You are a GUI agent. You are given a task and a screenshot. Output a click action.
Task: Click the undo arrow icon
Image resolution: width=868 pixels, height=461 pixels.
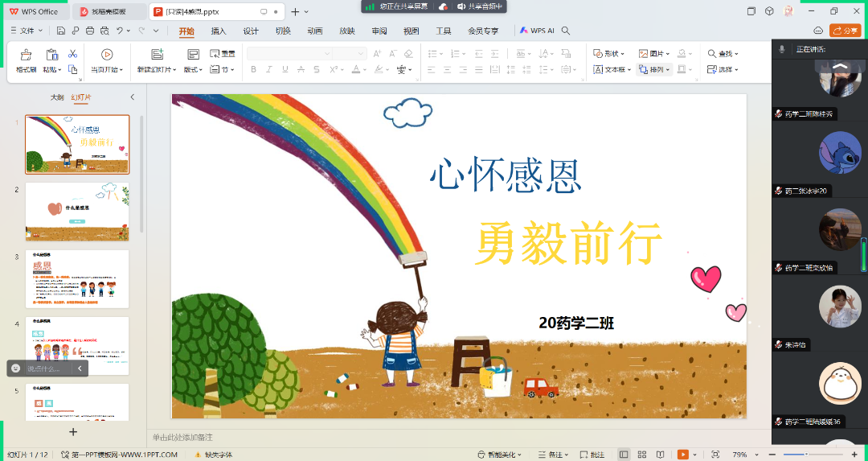click(120, 31)
